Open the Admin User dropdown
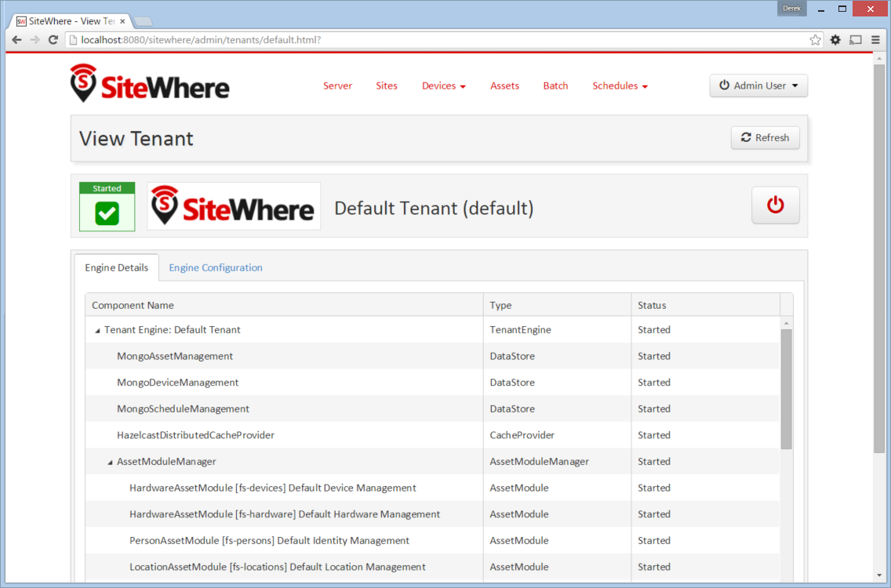Screen dimensions: 891x588 (x=758, y=85)
